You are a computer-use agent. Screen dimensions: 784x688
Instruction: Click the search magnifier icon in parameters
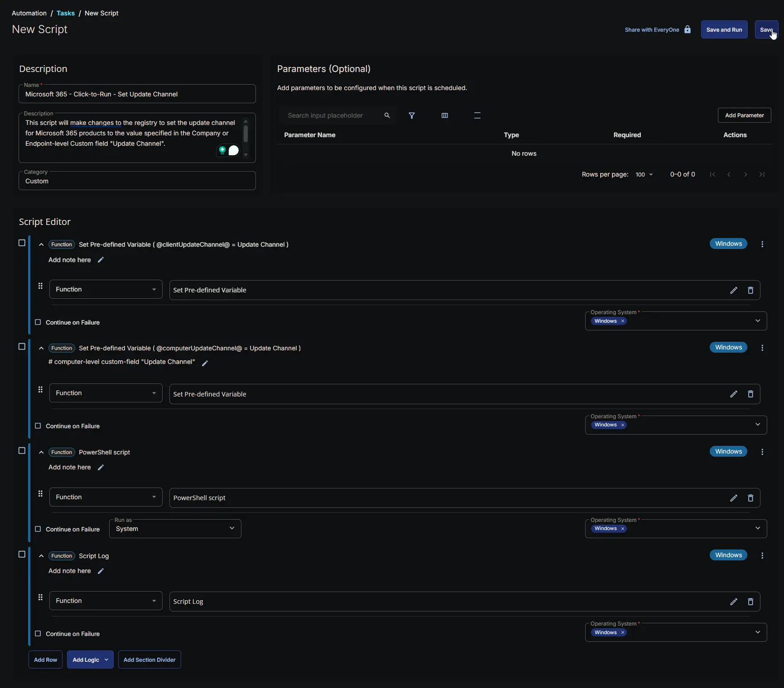387,115
